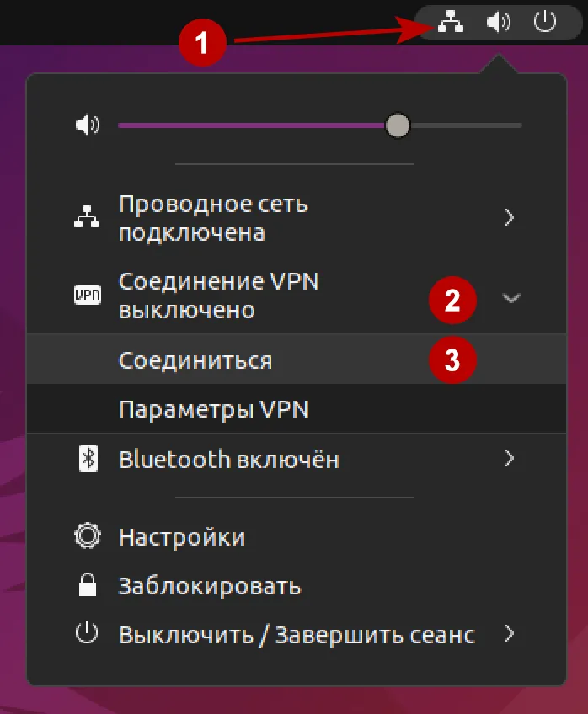Click the wired network icon next to Проводное сеть
This screenshot has width=588, height=714.
88,217
